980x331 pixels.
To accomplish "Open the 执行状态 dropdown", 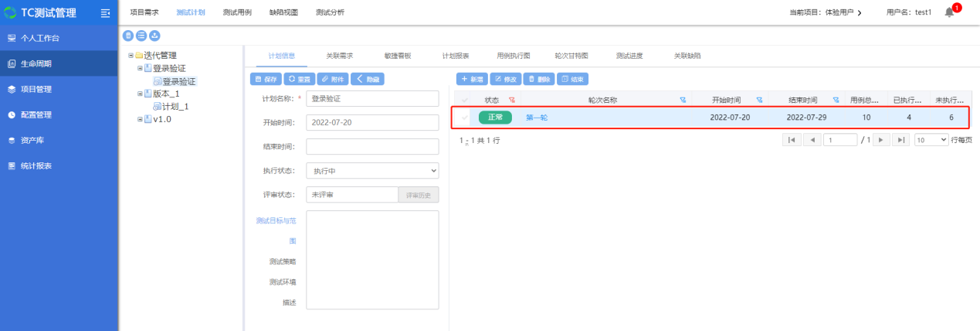I will pos(372,170).
